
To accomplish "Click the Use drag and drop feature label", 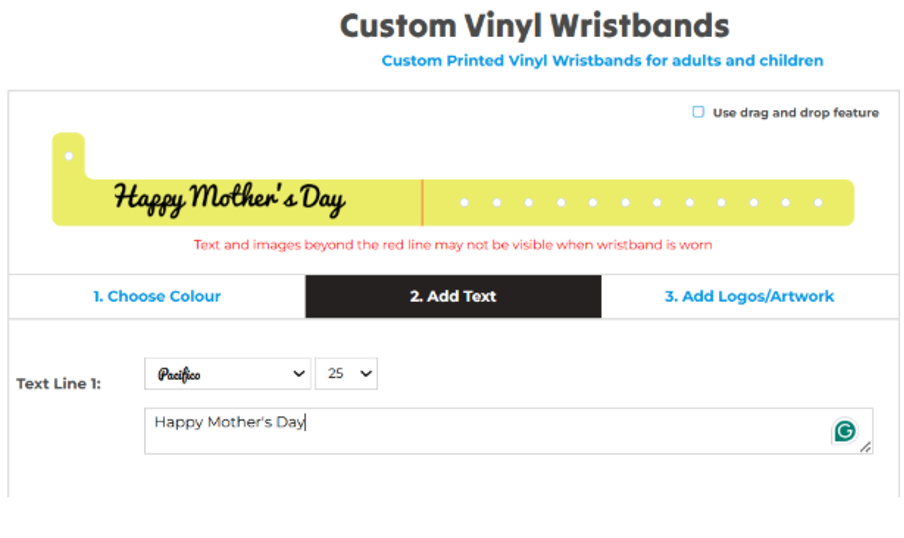I will 795,113.
